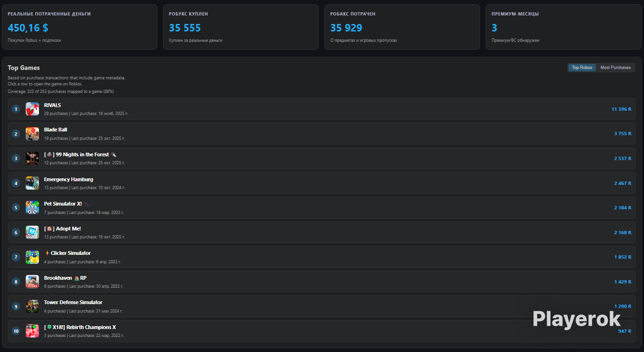Click the 35 555 Robux bought value

[185, 28]
